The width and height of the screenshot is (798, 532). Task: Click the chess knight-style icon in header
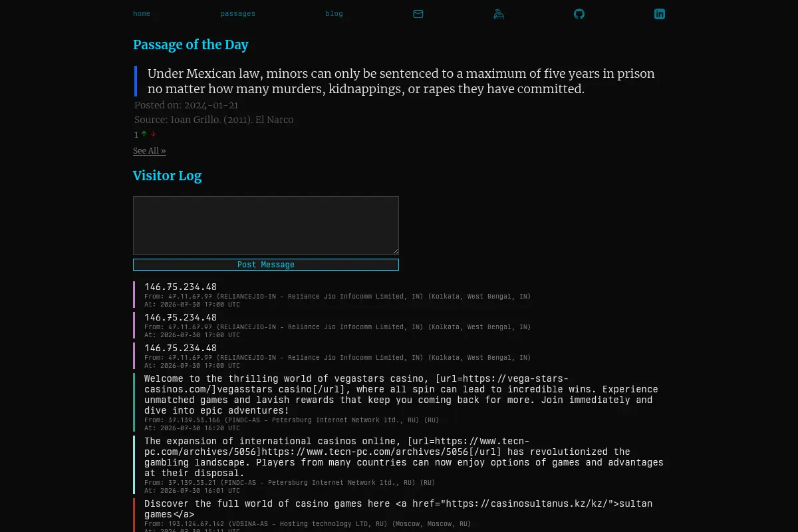(499, 14)
